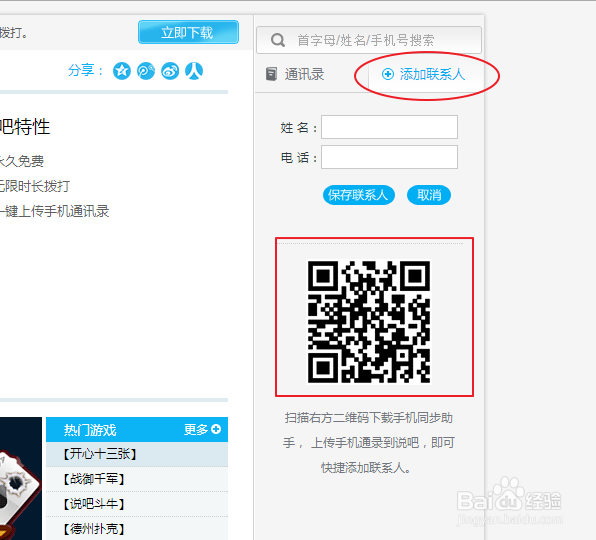Open the 添加联系人 tab
Viewport: 596px width, 540px height.
tap(426, 74)
